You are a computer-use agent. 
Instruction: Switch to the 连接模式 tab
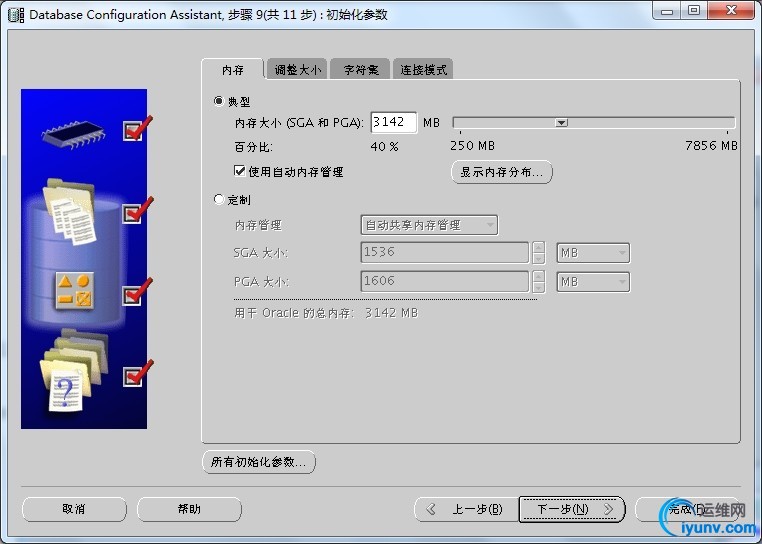(423, 70)
